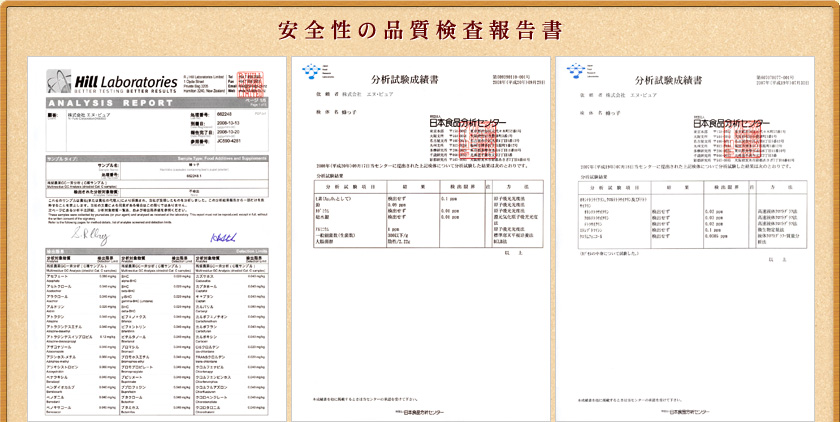Open the middle 分析試験成績書 certificate thumbnail
The height and width of the screenshot is (422, 840).
pyautogui.click(x=419, y=240)
